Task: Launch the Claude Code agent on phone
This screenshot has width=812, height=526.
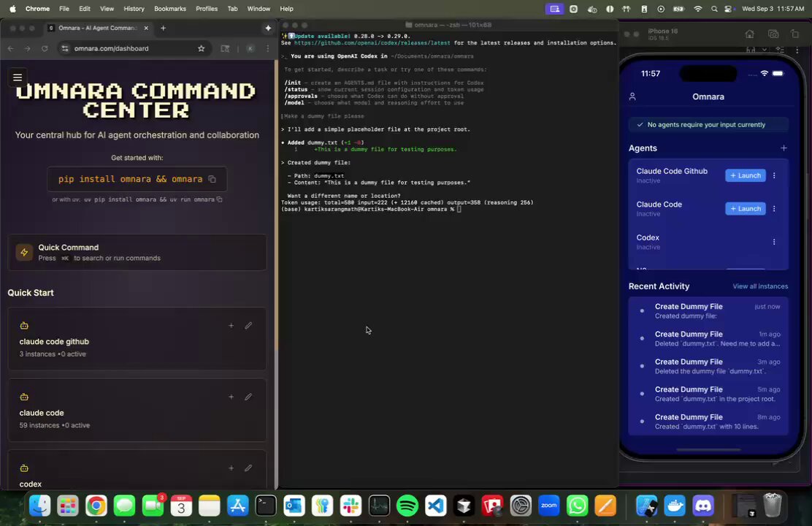Action: click(x=746, y=209)
